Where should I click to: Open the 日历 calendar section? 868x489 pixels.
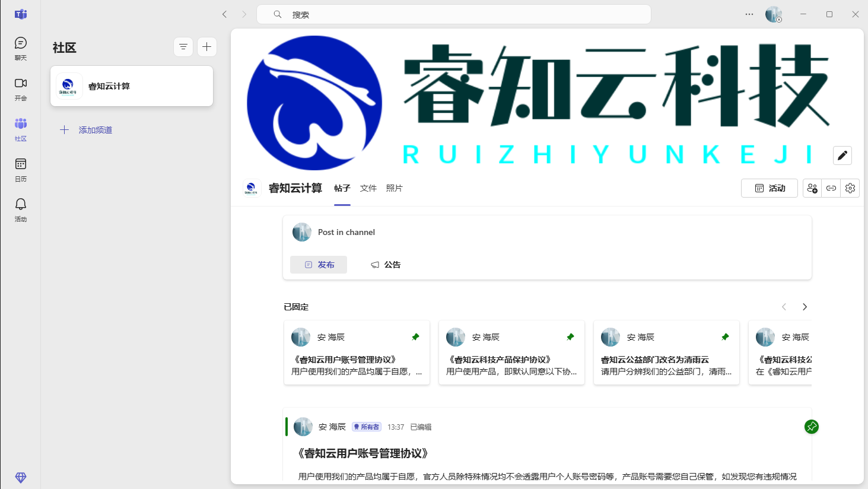(21, 170)
